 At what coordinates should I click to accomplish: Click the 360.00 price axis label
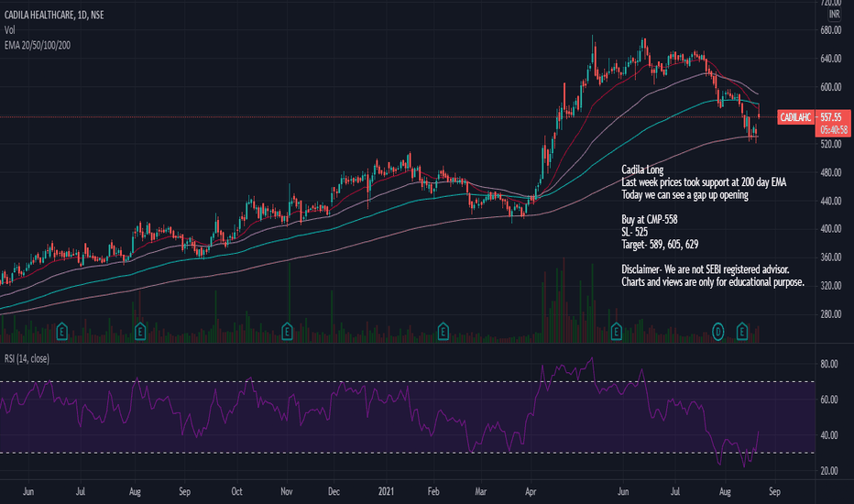click(x=830, y=257)
